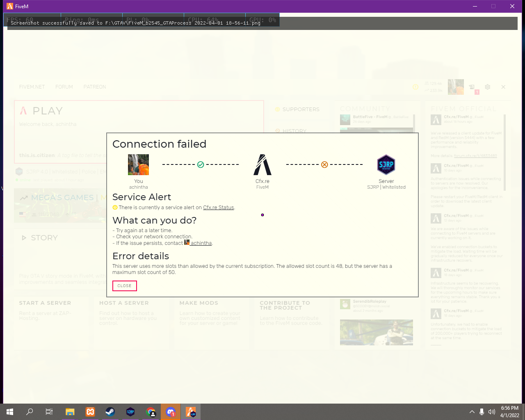Open Discord from the taskbar
This screenshot has width=525, height=420.
point(171,412)
